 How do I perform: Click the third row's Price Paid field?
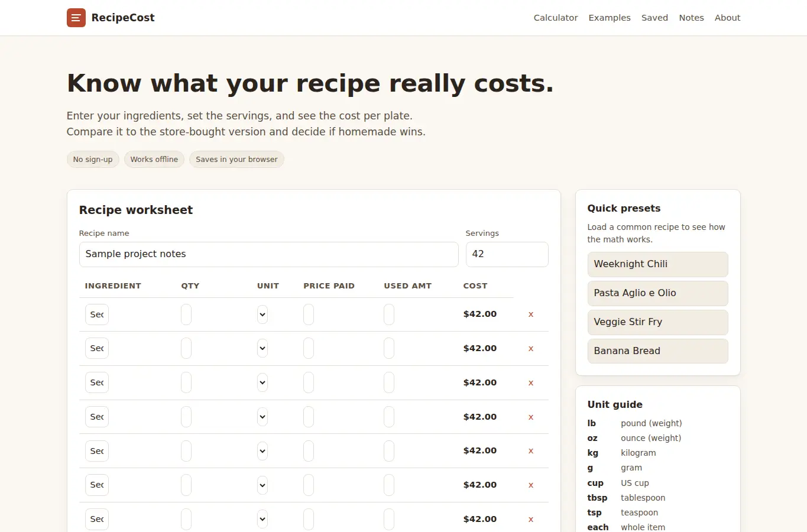309,383
